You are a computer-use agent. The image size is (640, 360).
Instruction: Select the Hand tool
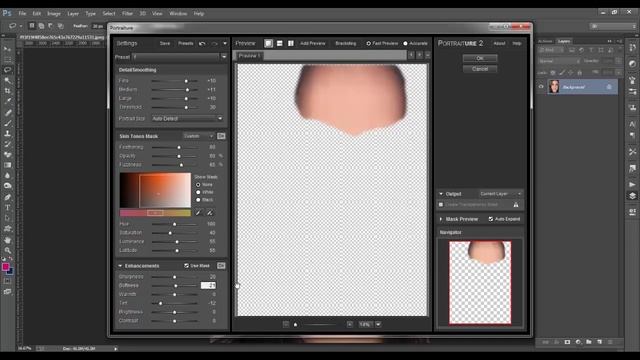(x=7, y=240)
